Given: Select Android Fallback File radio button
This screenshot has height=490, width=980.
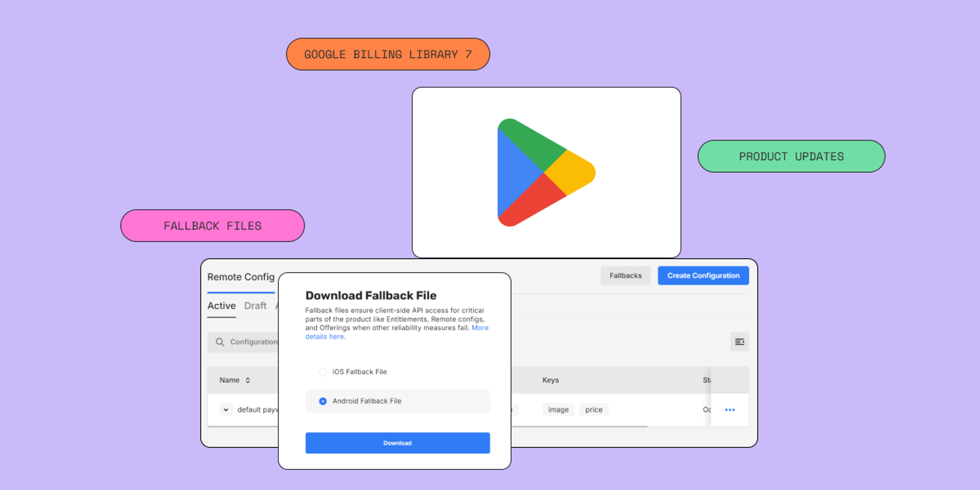Looking at the screenshot, I should [322, 401].
